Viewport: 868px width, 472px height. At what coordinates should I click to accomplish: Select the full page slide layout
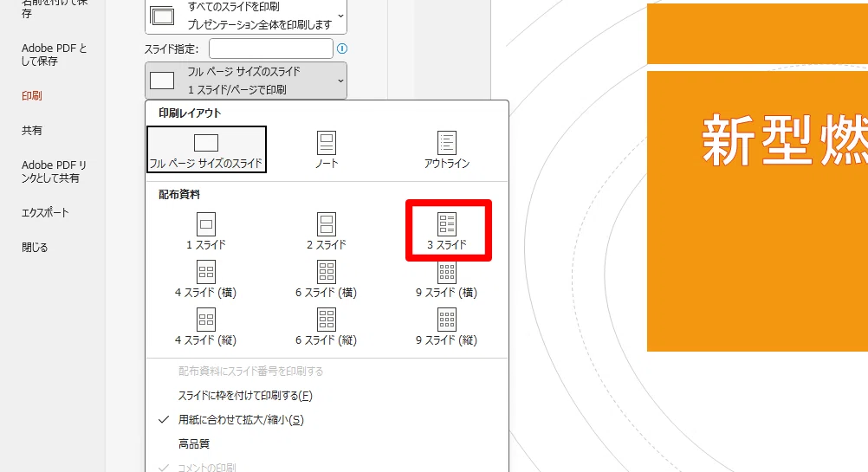pyautogui.click(x=206, y=150)
